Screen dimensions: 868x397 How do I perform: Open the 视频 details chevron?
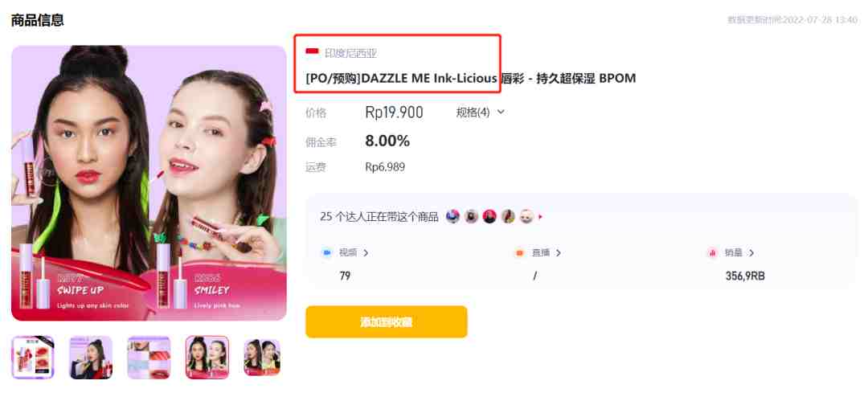pyautogui.click(x=366, y=253)
